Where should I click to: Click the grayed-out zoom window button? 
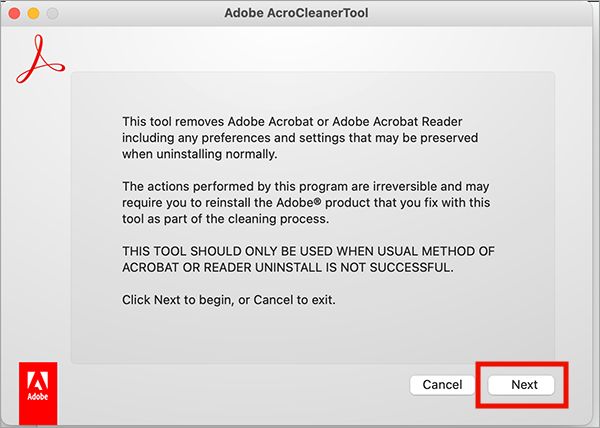[x=50, y=13]
